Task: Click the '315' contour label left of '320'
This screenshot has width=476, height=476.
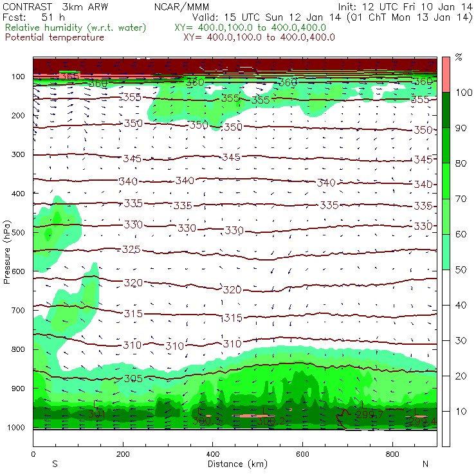Action: click(133, 313)
